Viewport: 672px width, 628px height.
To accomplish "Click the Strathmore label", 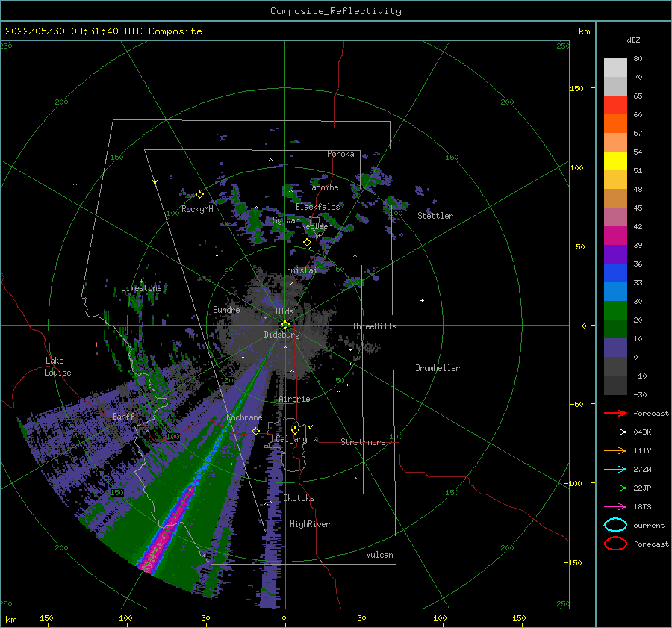I will 363,442.
